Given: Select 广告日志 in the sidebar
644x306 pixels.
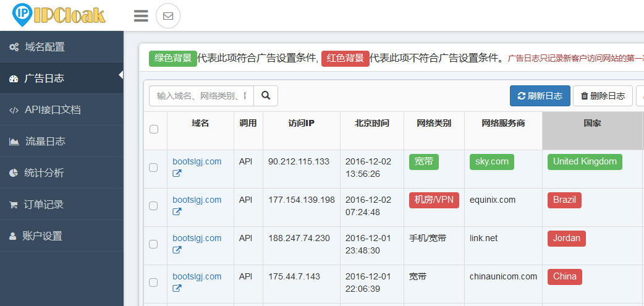Looking at the screenshot, I should click(62, 79).
